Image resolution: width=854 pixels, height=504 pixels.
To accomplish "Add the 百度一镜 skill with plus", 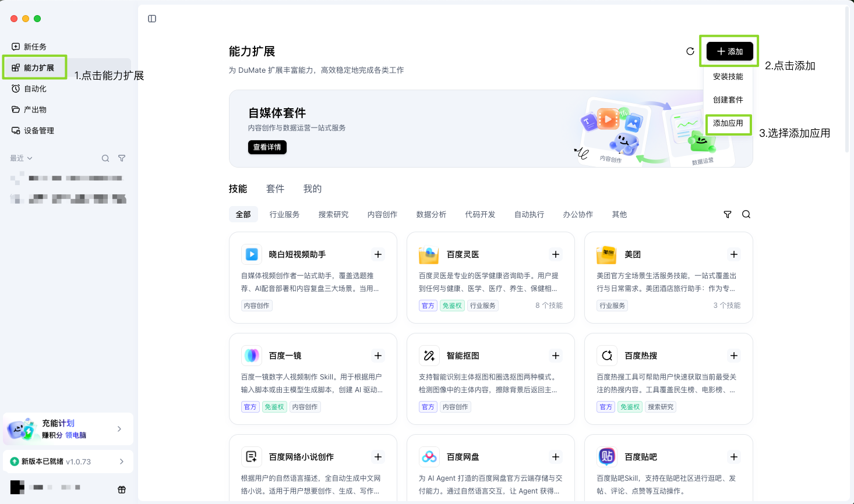I will (378, 356).
